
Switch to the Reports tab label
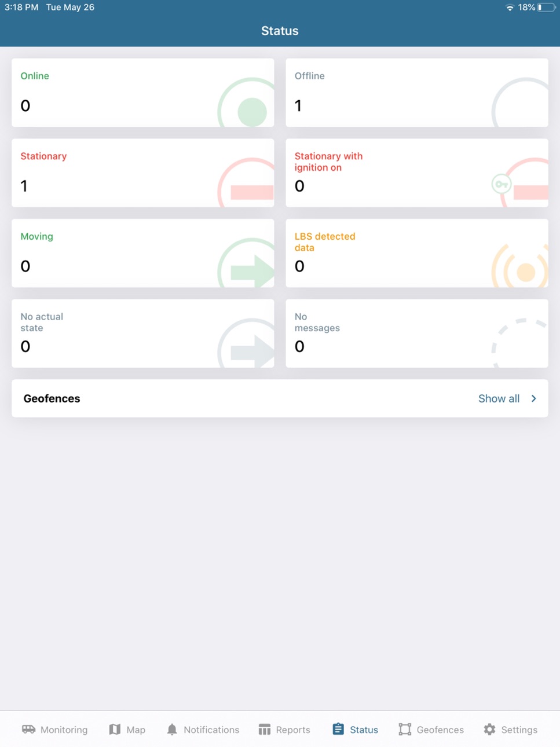293,730
